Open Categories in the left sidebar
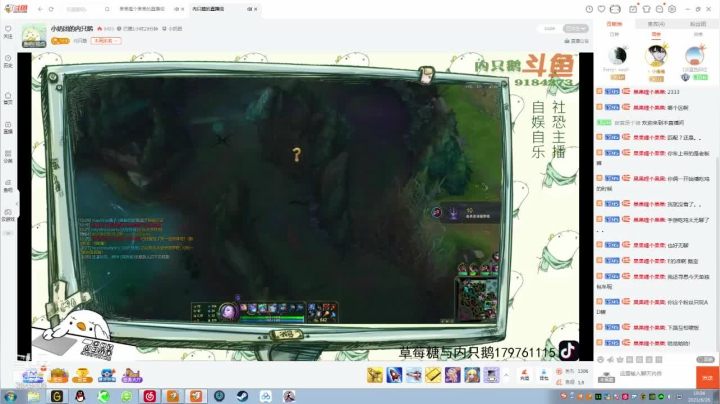Image resolution: width=720 pixels, height=404 pixels. pos(8,157)
